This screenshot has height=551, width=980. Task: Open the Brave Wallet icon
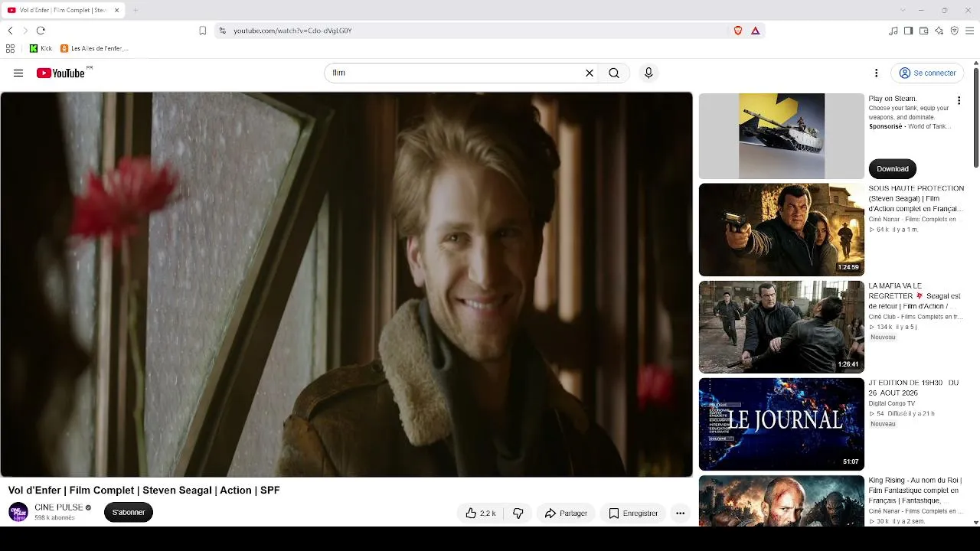click(x=923, y=31)
